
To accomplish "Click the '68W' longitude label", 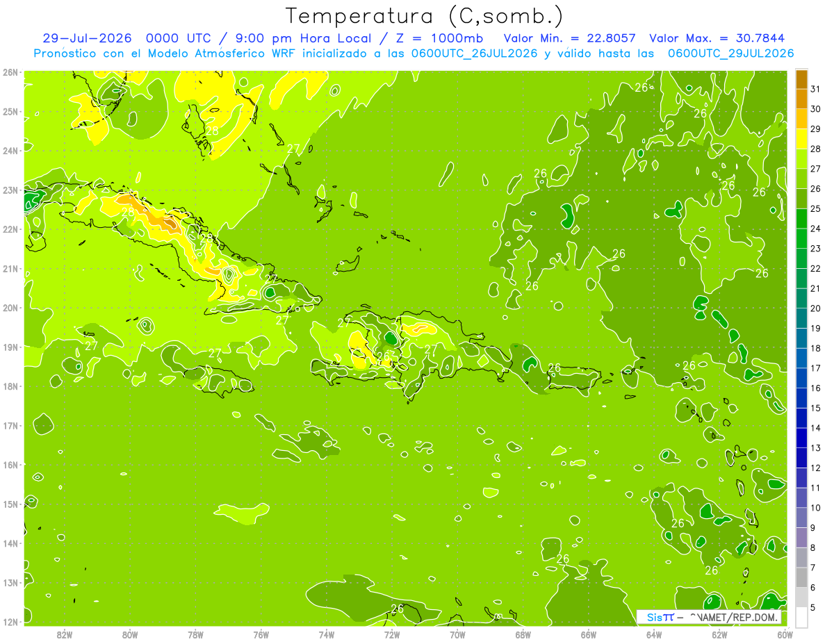I will [x=523, y=634].
